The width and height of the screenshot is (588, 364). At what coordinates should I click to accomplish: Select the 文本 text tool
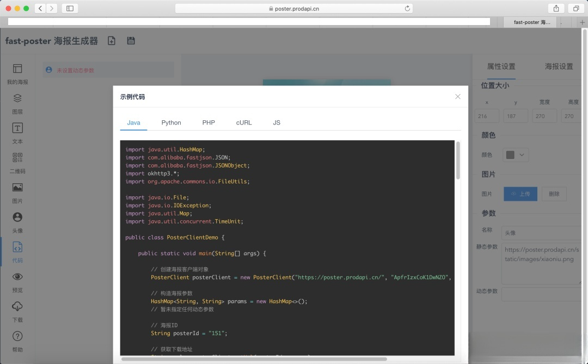pyautogui.click(x=17, y=133)
